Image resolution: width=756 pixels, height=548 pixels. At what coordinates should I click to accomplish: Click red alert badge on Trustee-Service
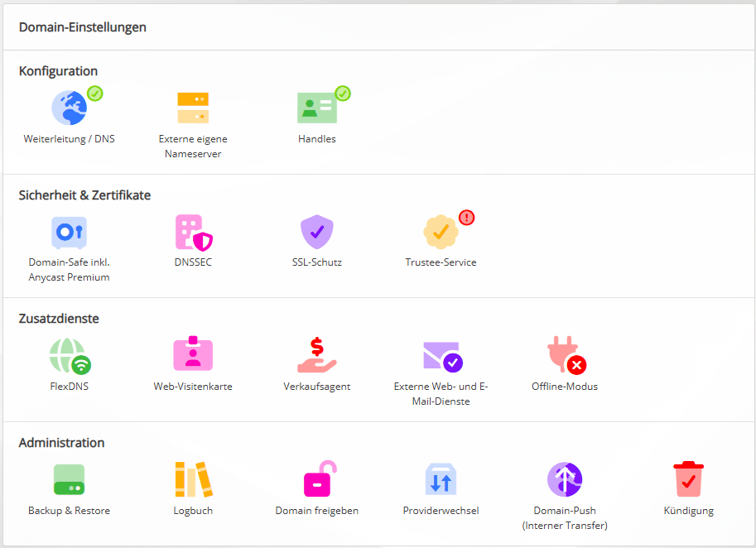(x=467, y=218)
